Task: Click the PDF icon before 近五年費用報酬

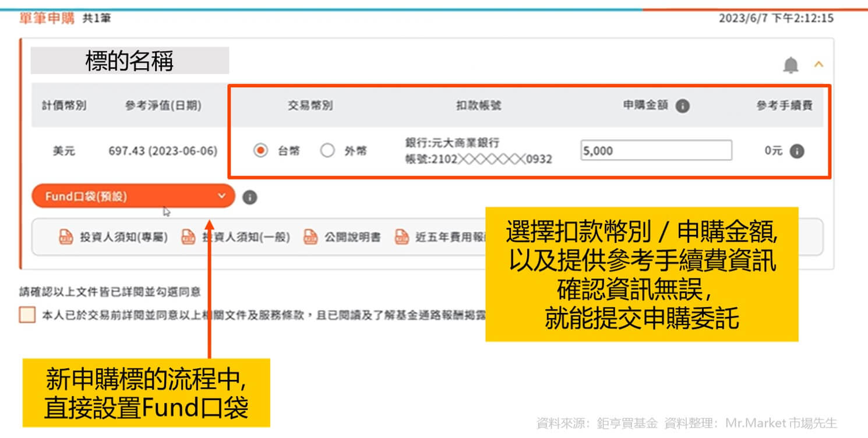Action: point(402,237)
